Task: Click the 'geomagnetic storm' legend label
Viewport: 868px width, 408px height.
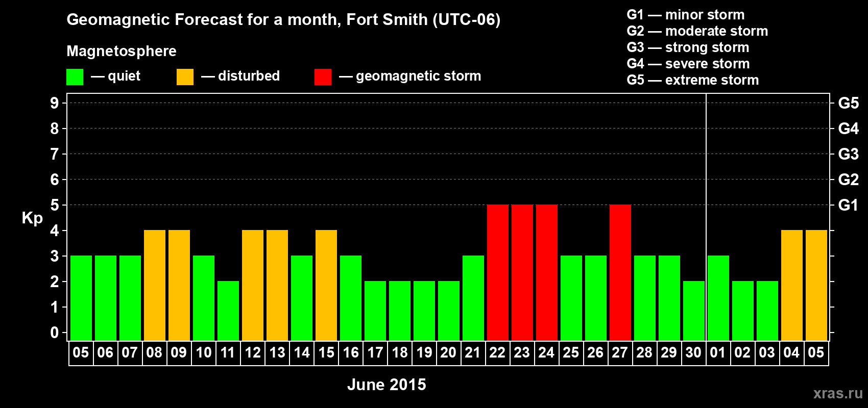Action: pos(418,76)
